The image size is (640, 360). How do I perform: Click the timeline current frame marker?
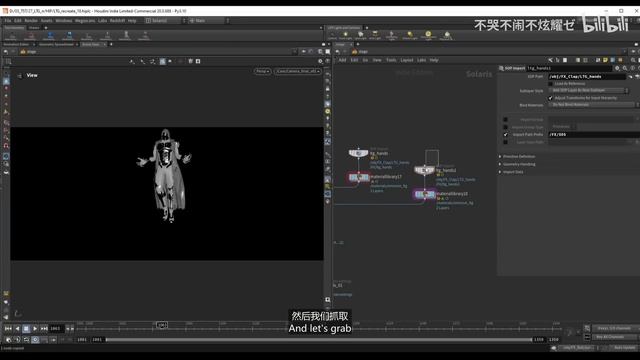pyautogui.click(x=162, y=325)
